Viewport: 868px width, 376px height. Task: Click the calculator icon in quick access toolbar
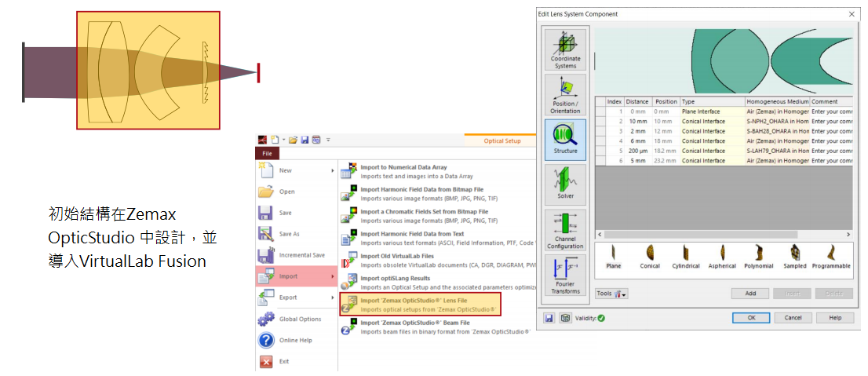(315, 140)
